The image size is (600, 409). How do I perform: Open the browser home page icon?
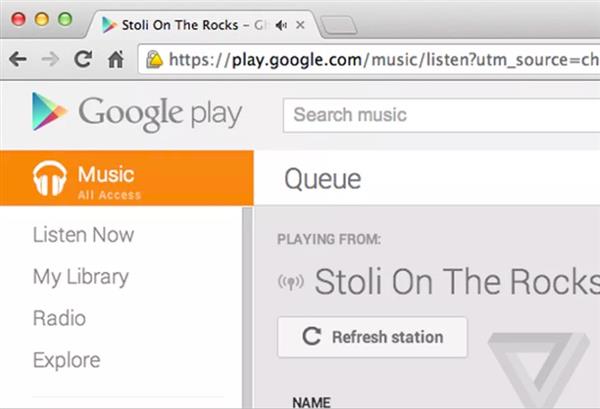116,59
